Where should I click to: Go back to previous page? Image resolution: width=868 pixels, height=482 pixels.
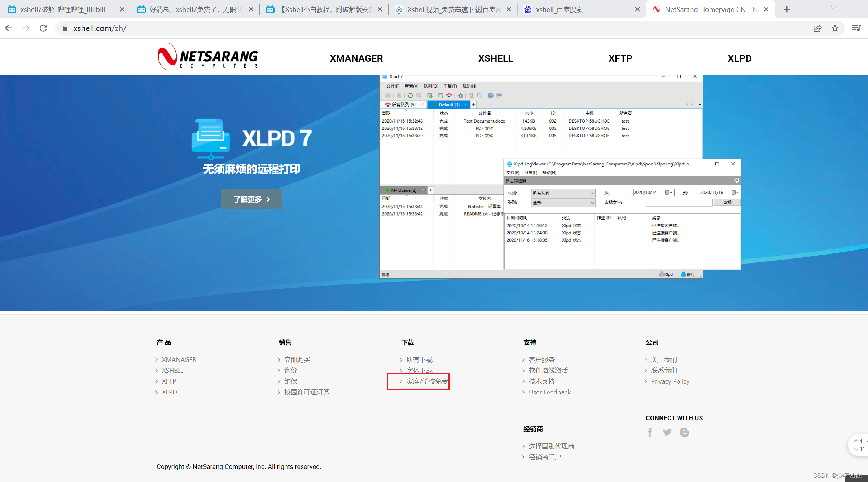pos(9,28)
